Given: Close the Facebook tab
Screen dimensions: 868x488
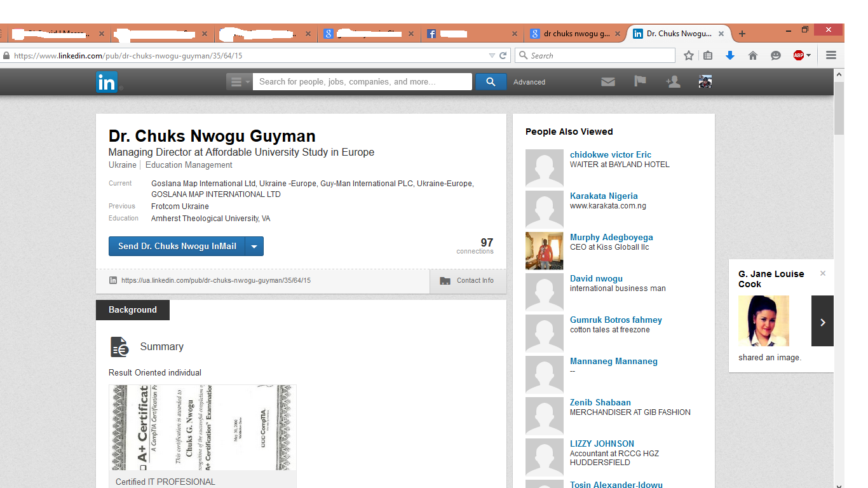Looking at the screenshot, I should pos(516,34).
